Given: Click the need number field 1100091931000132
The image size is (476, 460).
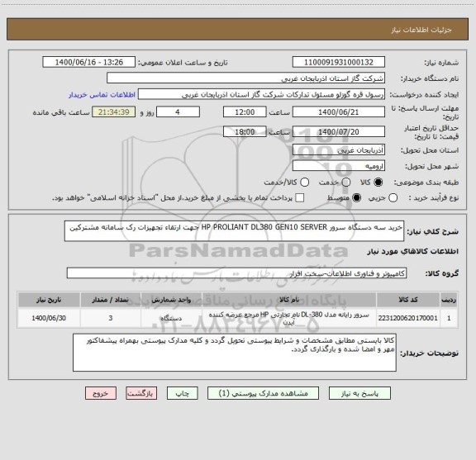Looking at the screenshot, I should pyautogui.click(x=339, y=62).
